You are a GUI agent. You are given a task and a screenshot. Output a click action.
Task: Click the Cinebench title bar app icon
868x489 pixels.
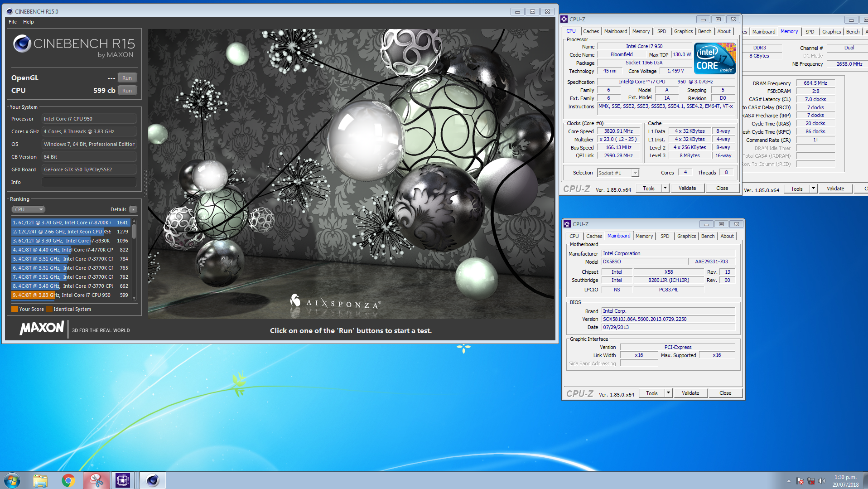[10, 11]
